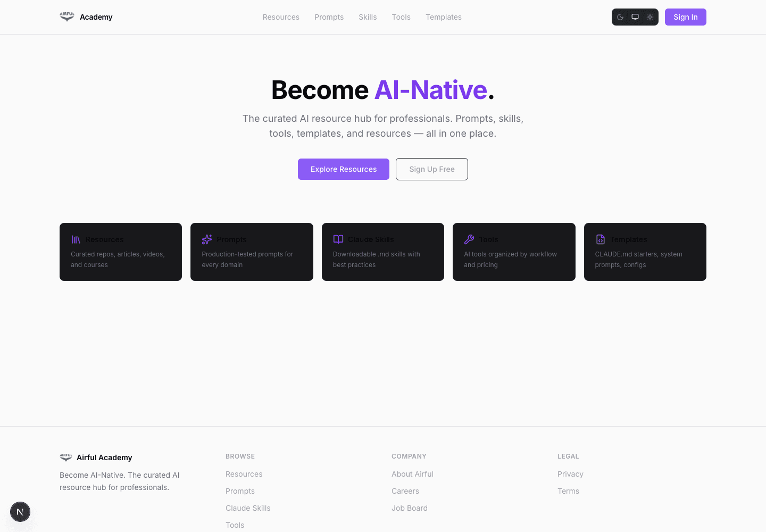The width and height of the screenshot is (766, 532).
Task: Click Airful Academy footer brand name
Action: [104, 458]
